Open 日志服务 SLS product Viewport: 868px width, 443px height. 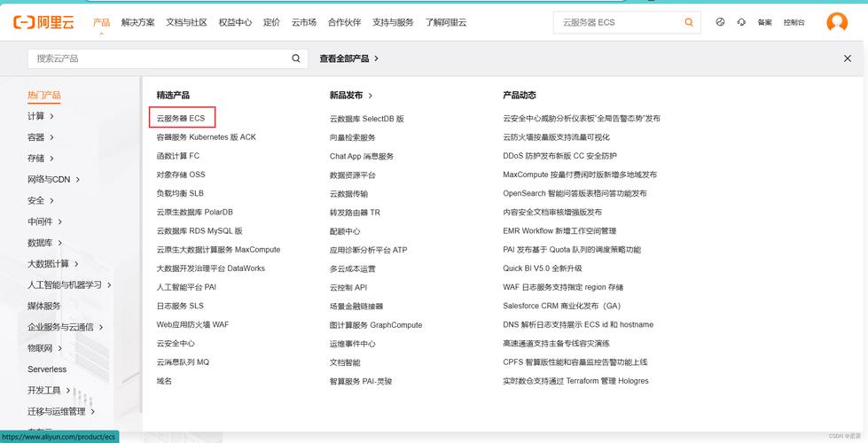click(181, 306)
